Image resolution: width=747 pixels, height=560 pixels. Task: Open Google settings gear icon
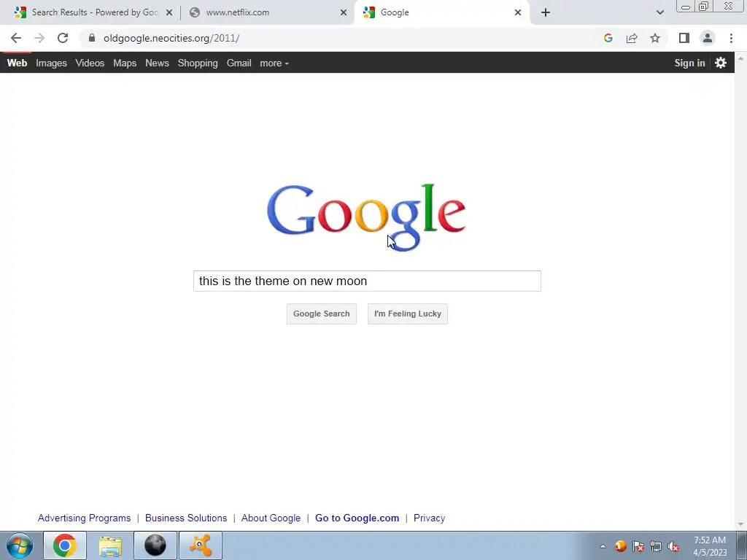coord(721,63)
